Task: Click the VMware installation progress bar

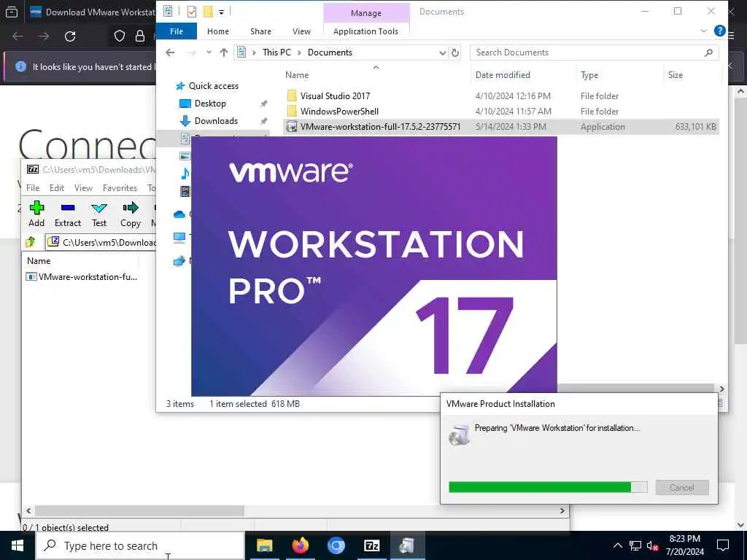Action: coord(548,486)
